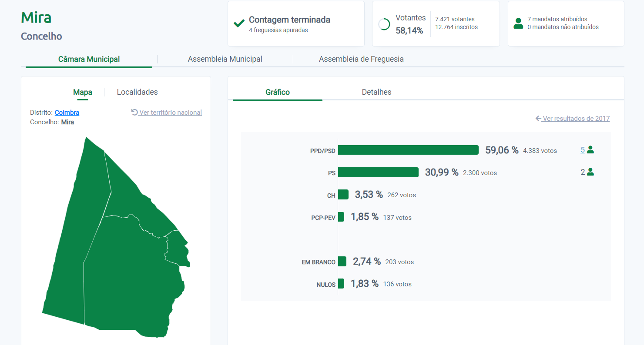Image resolution: width=644 pixels, height=345 pixels.
Task: Select the Câmara Municipal tab
Action: point(89,59)
